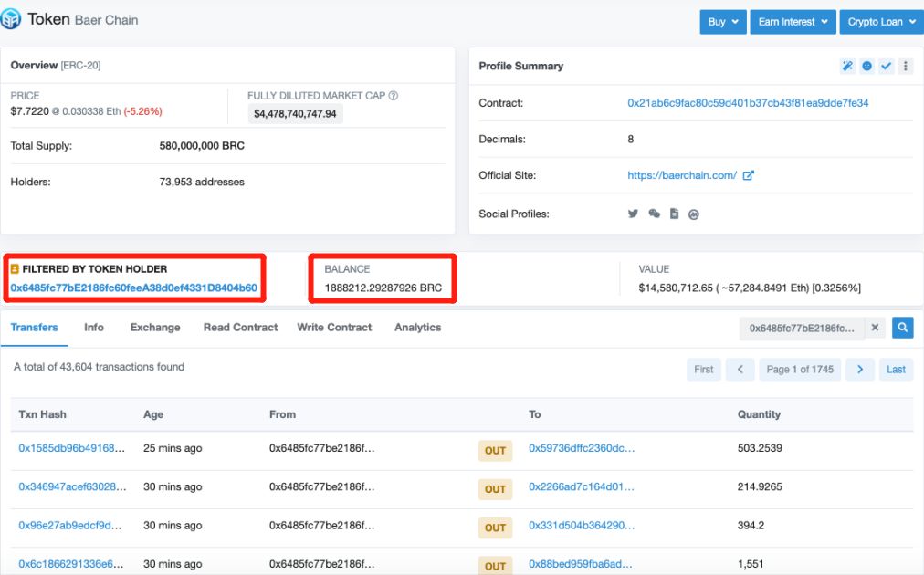Switch to the Transfers tab
The width and height of the screenshot is (924, 575).
point(34,327)
